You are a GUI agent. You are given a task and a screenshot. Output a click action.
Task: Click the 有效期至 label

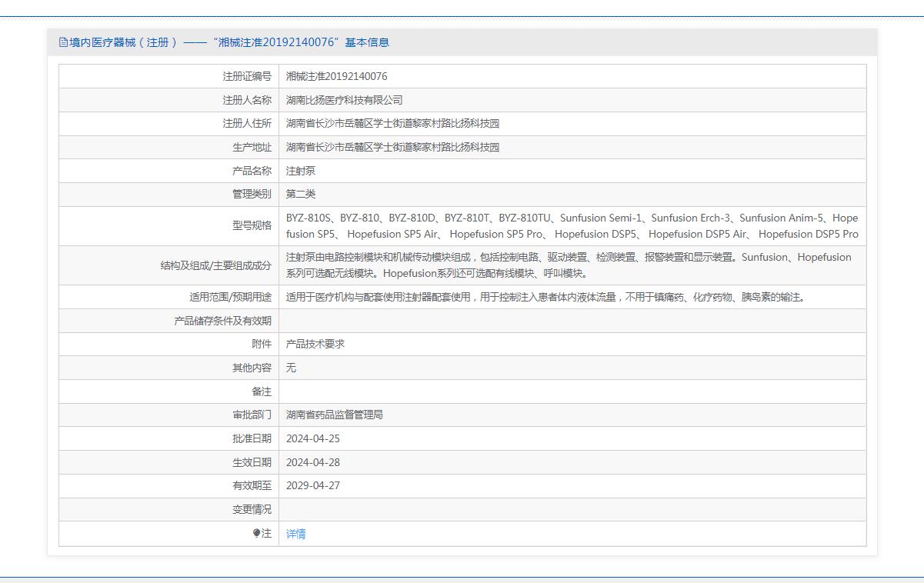pos(252,485)
